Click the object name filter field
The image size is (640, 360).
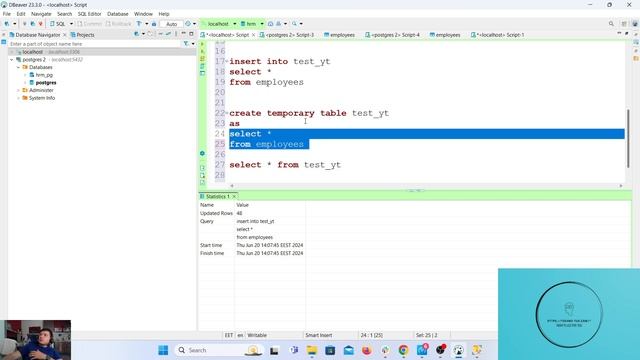94,44
